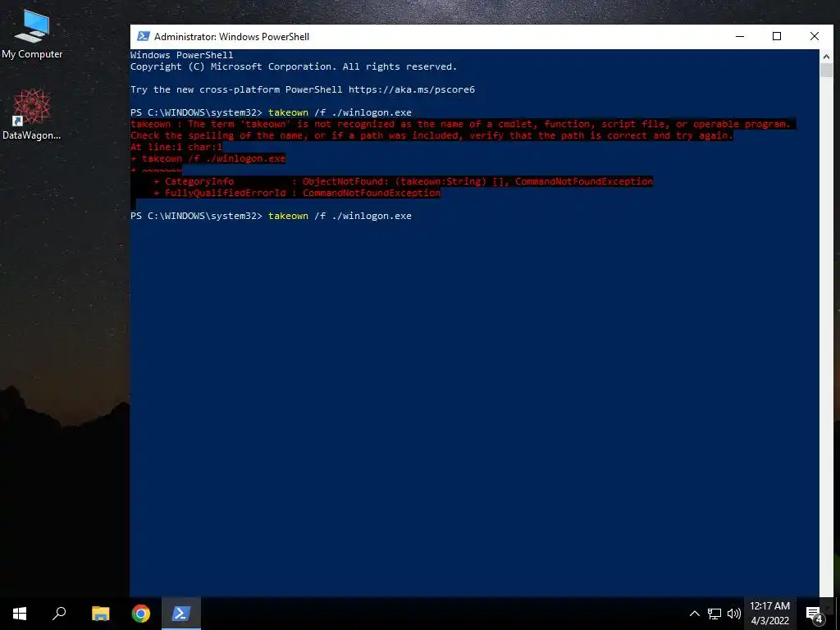The width and height of the screenshot is (840, 630).
Task: Show hidden system tray icons
Action: 694,614
